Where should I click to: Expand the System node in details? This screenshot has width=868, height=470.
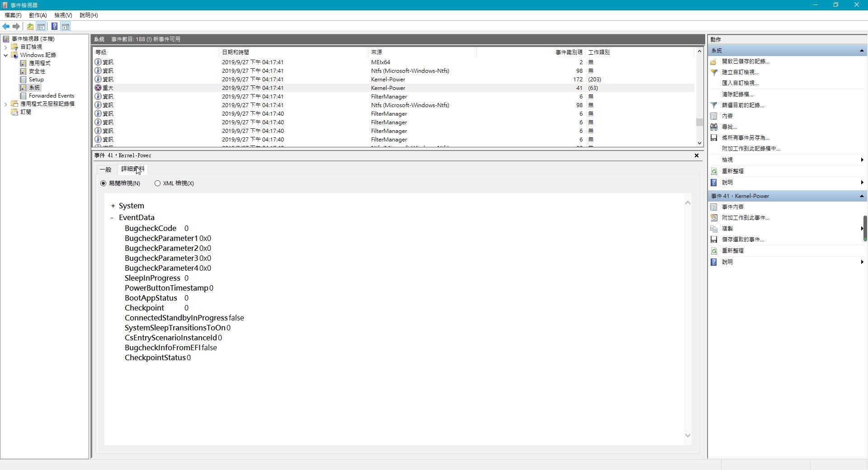(x=113, y=206)
